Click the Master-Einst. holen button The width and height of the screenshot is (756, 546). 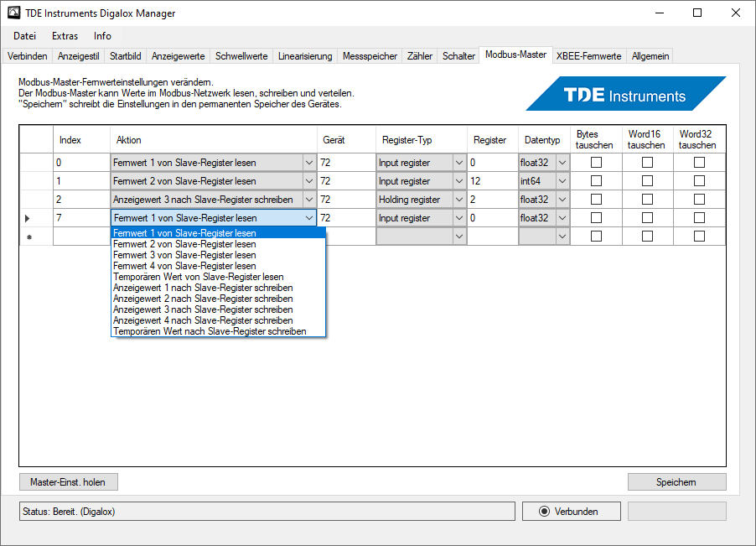(69, 482)
